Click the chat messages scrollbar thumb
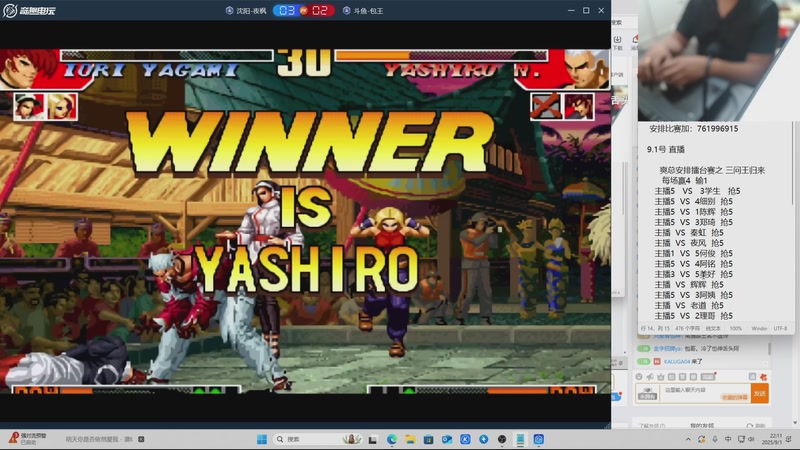This screenshot has height=450, width=800. coord(769,347)
